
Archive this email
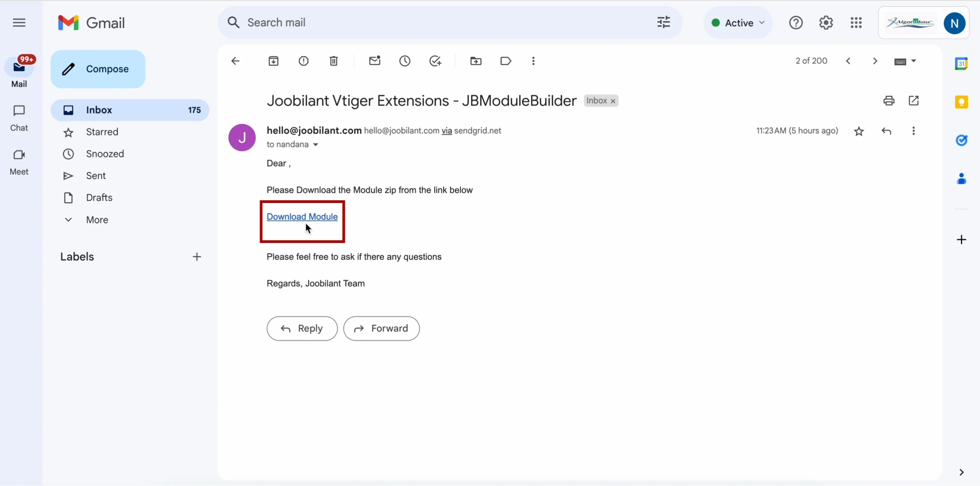(273, 61)
